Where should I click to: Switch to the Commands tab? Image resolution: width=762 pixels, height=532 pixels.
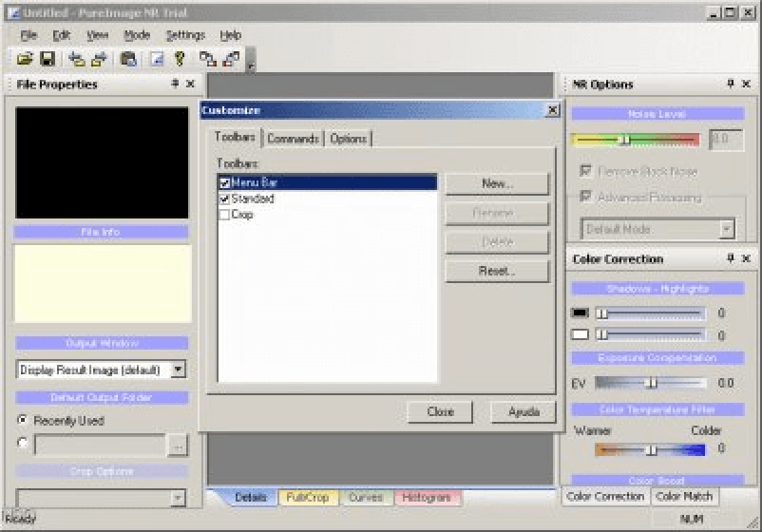293,139
